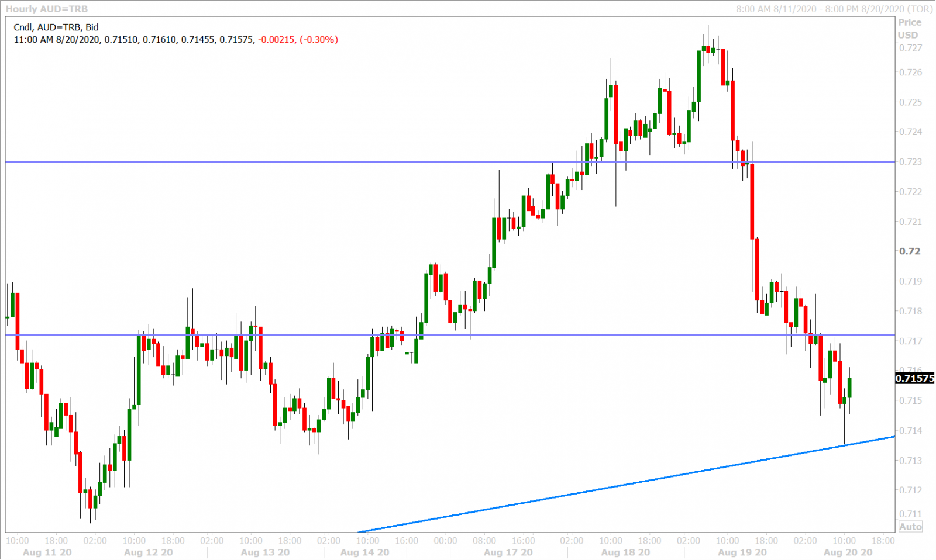Click the last green candle on the chart

[849, 388]
